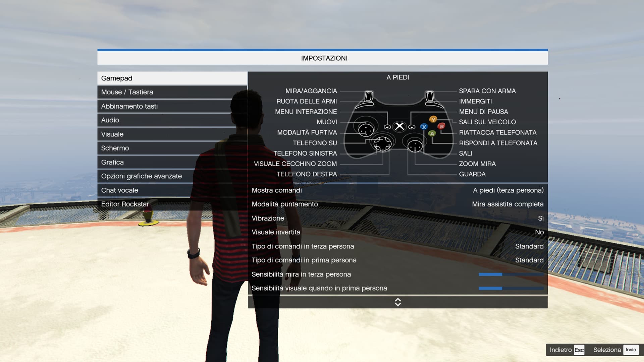The height and width of the screenshot is (362, 644).
Task: Click the SALI SUL VEICOLO label
Action: (487, 122)
